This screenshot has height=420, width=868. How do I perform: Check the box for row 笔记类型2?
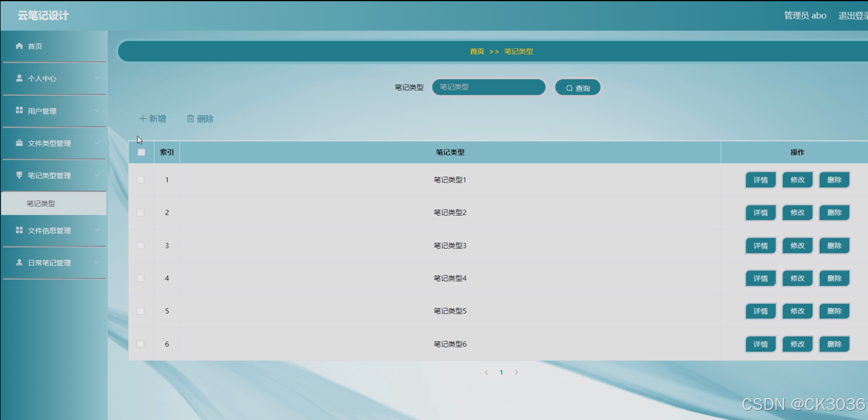(x=140, y=213)
